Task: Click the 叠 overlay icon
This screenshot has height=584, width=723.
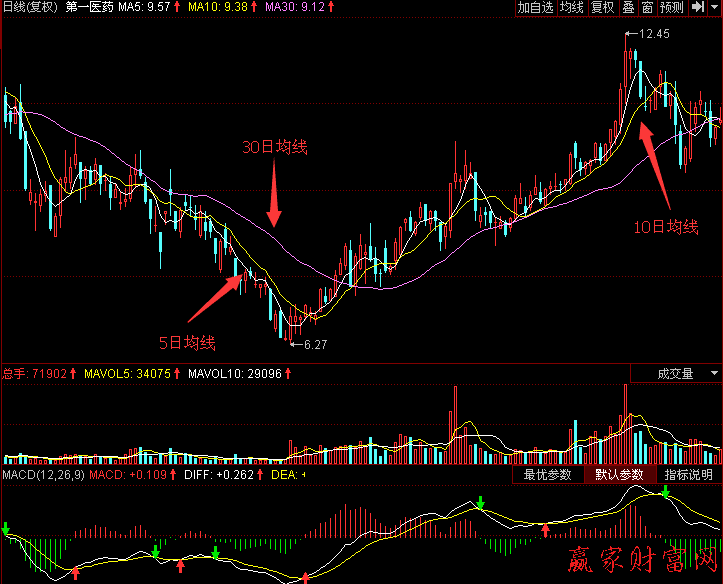Action: tap(628, 8)
